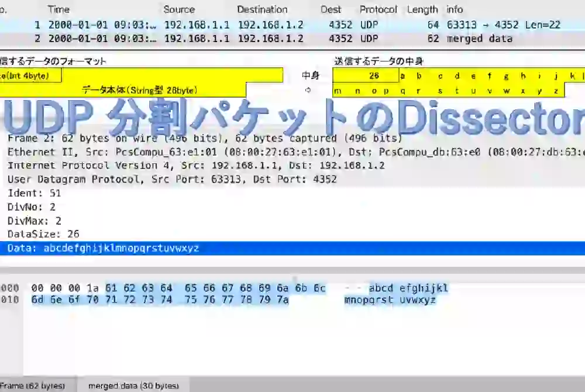Click the right arrow symbol under 中身

308,90
